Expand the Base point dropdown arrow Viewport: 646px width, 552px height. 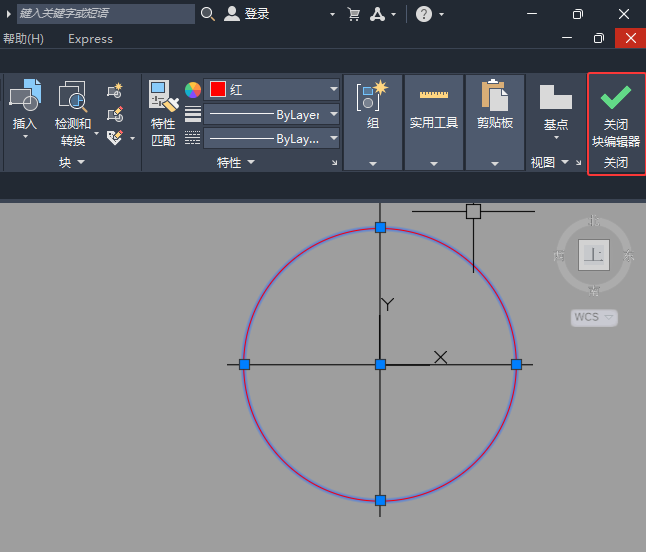556,137
